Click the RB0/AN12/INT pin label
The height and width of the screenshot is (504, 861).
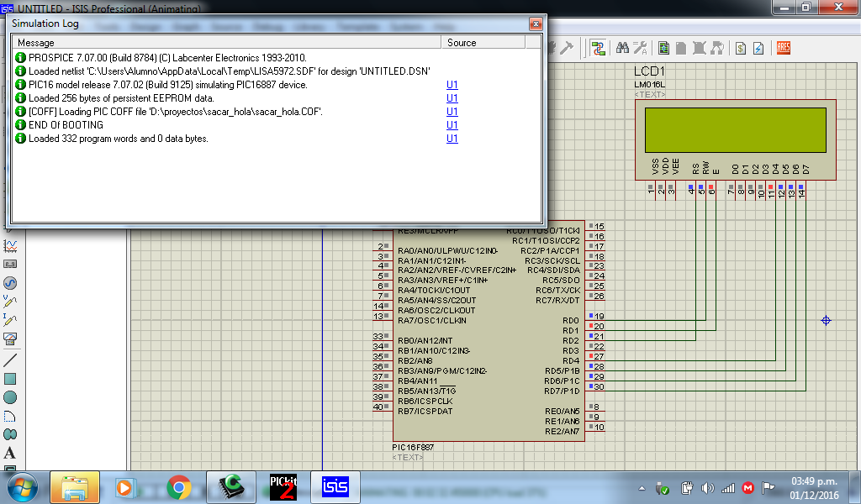click(x=425, y=340)
